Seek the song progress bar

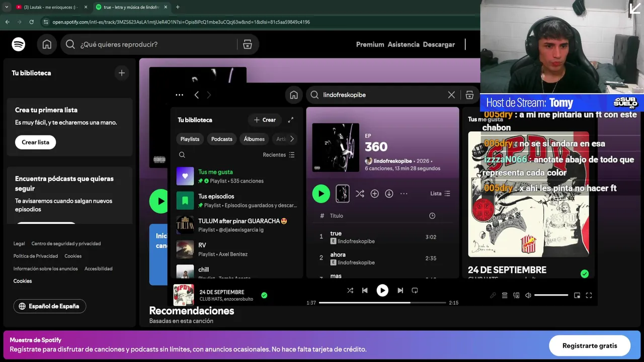(382, 303)
